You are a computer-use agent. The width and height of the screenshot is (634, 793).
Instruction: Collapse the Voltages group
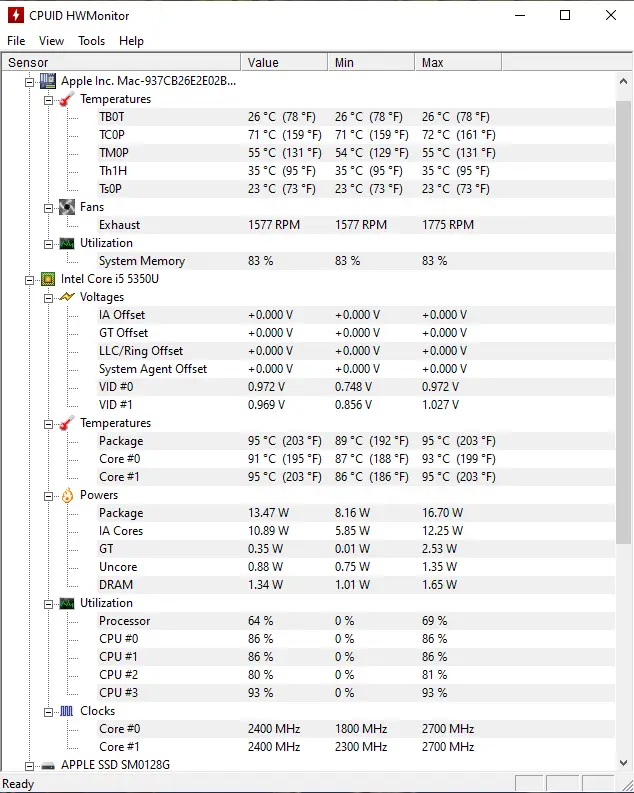click(48, 298)
